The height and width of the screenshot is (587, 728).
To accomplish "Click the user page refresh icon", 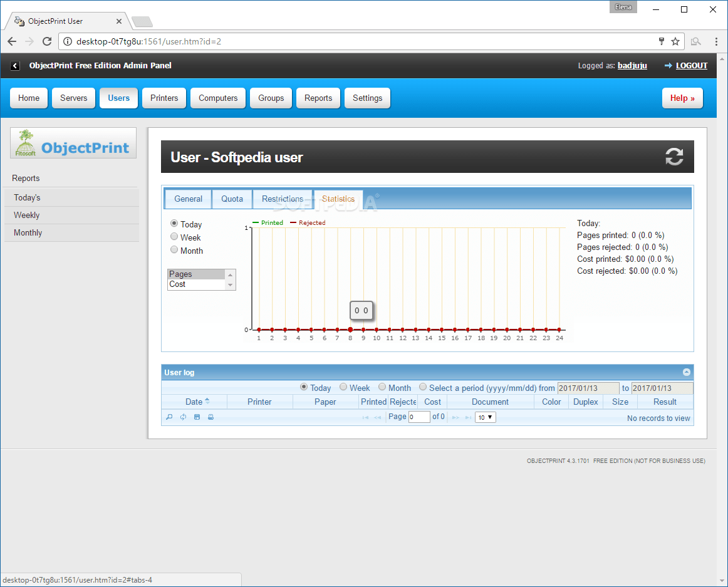I will coord(674,157).
